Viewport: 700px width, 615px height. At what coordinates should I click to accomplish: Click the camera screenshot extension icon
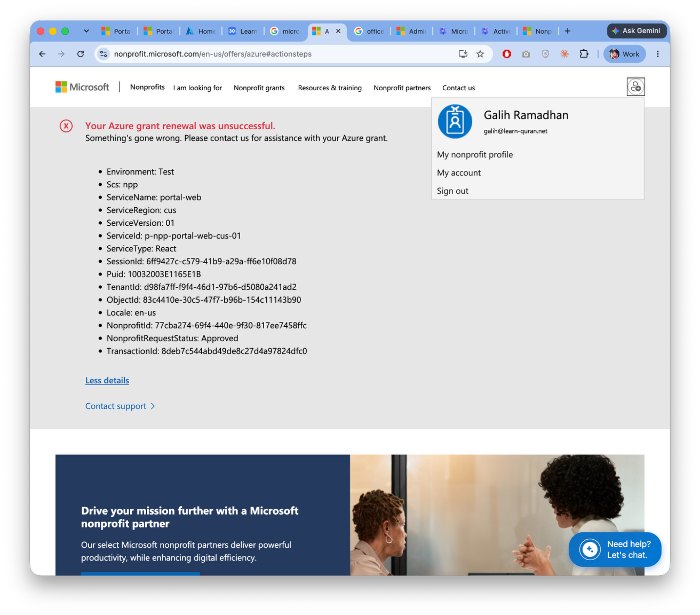[526, 54]
